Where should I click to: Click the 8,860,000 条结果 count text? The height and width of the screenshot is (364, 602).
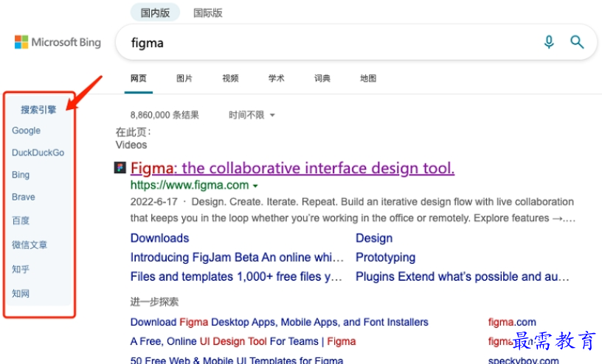click(x=165, y=115)
